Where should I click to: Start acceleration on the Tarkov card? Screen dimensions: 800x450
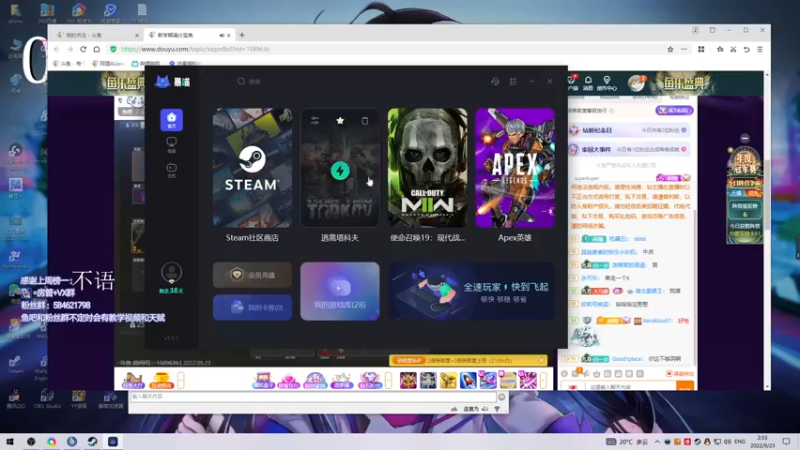[x=340, y=170]
